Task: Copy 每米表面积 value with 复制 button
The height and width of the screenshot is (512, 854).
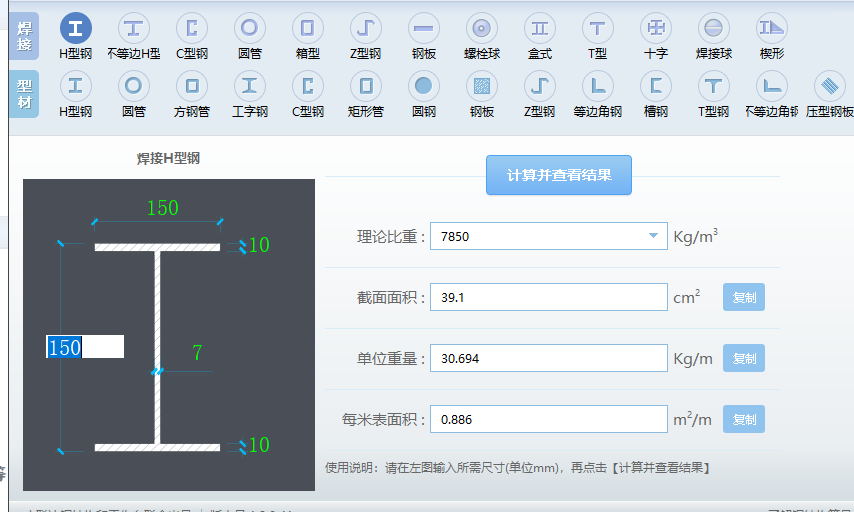Action: point(744,419)
